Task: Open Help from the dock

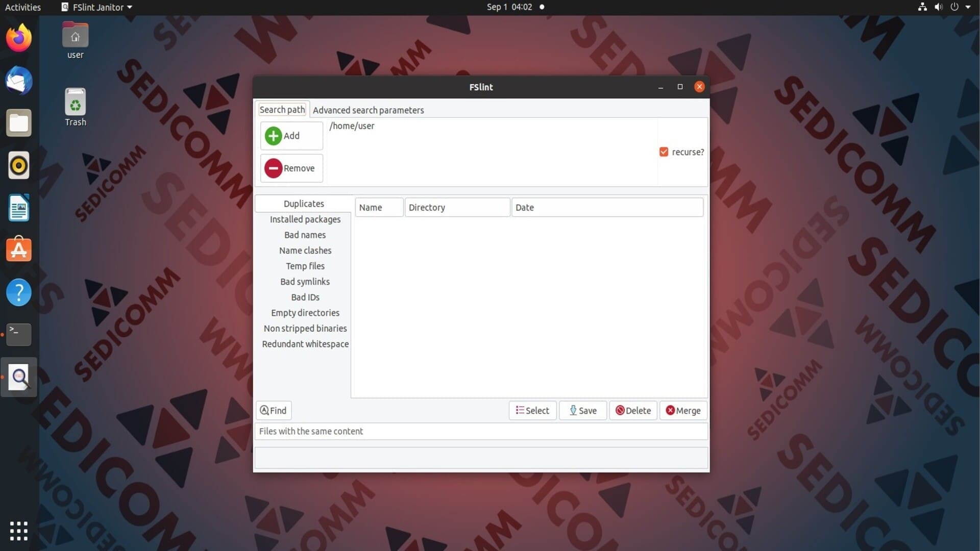Action: [19, 292]
